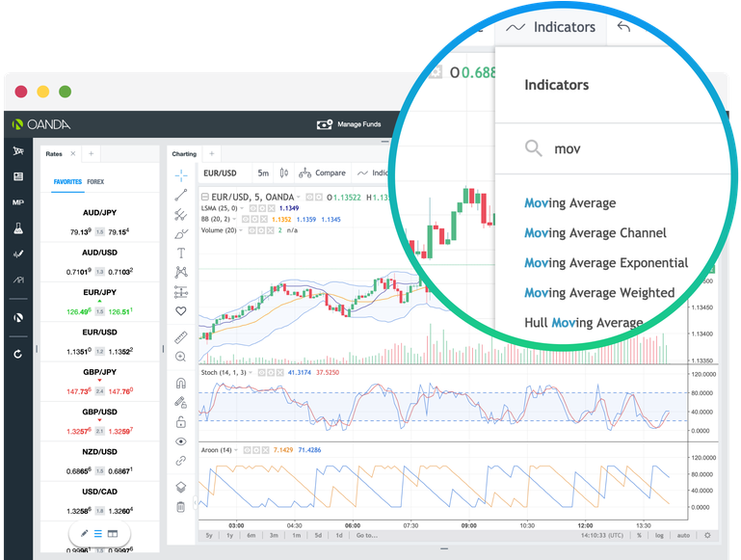Add a new tab next to Charting

(212, 153)
